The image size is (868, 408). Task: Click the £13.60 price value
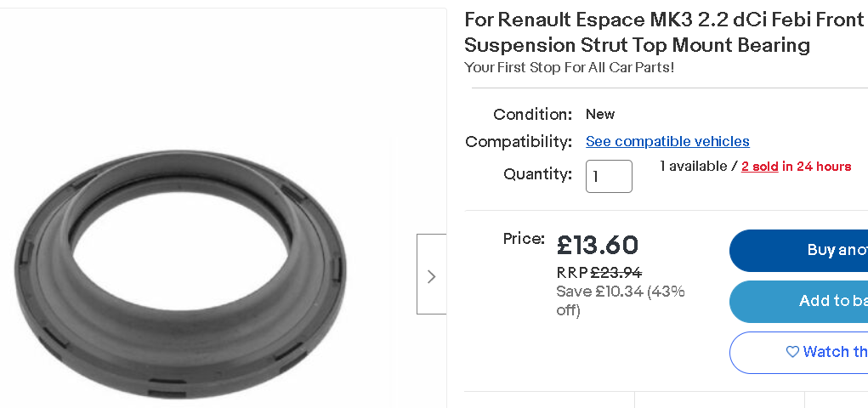coord(597,245)
